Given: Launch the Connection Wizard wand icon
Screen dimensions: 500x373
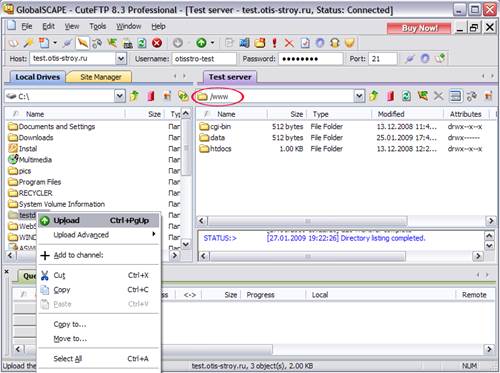Looking at the screenshot, I should point(29,43).
